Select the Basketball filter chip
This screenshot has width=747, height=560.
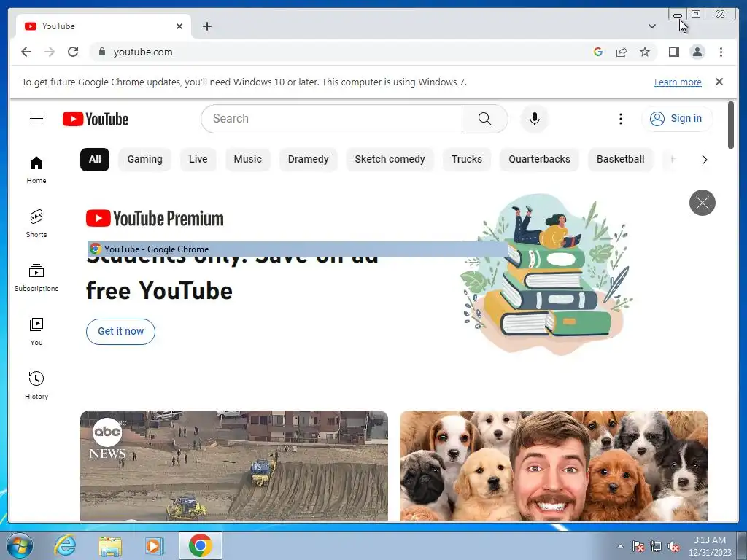click(620, 159)
